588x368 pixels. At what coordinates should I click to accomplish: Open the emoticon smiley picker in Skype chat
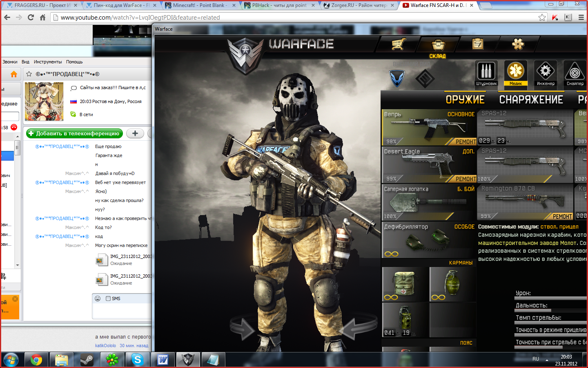(x=98, y=298)
